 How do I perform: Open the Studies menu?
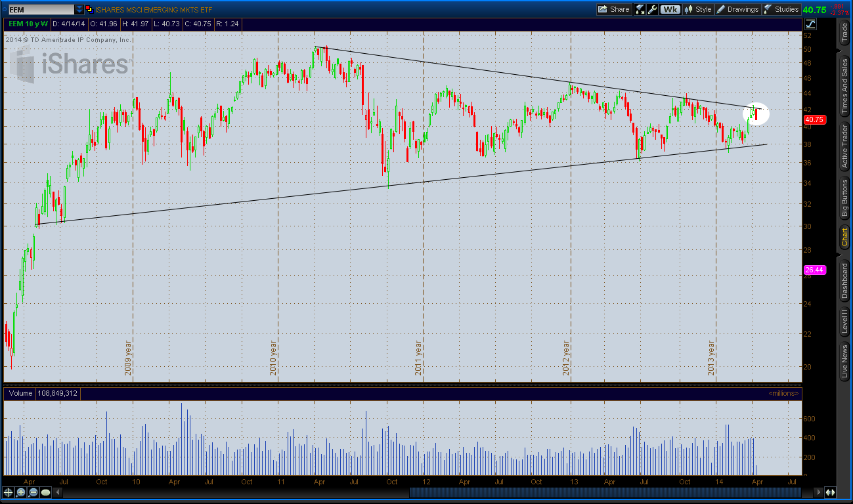[x=781, y=9]
